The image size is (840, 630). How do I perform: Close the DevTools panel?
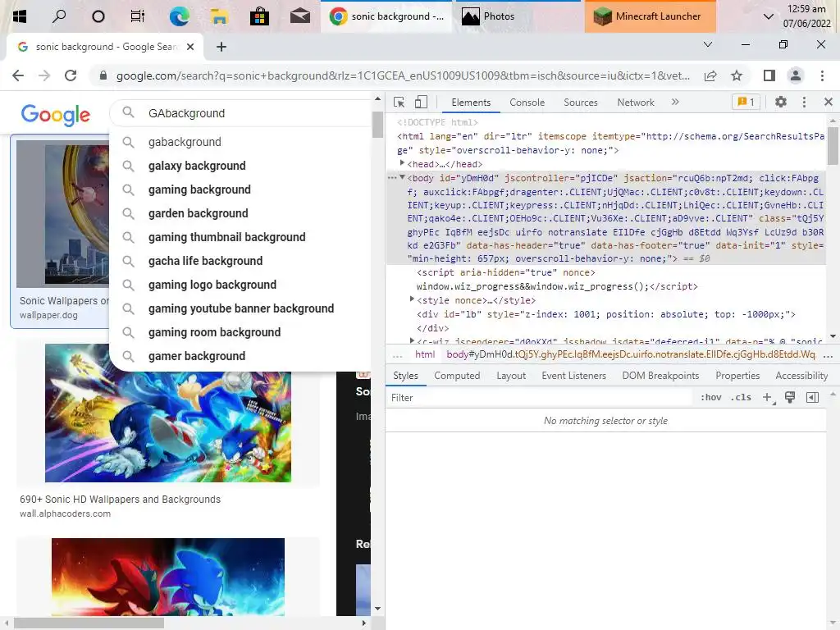pos(829,102)
